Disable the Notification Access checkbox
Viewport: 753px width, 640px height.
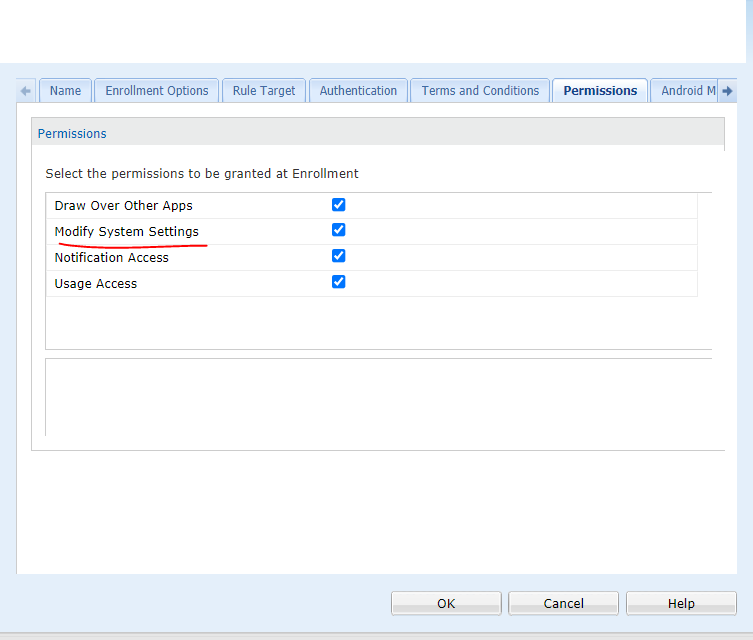(x=338, y=257)
